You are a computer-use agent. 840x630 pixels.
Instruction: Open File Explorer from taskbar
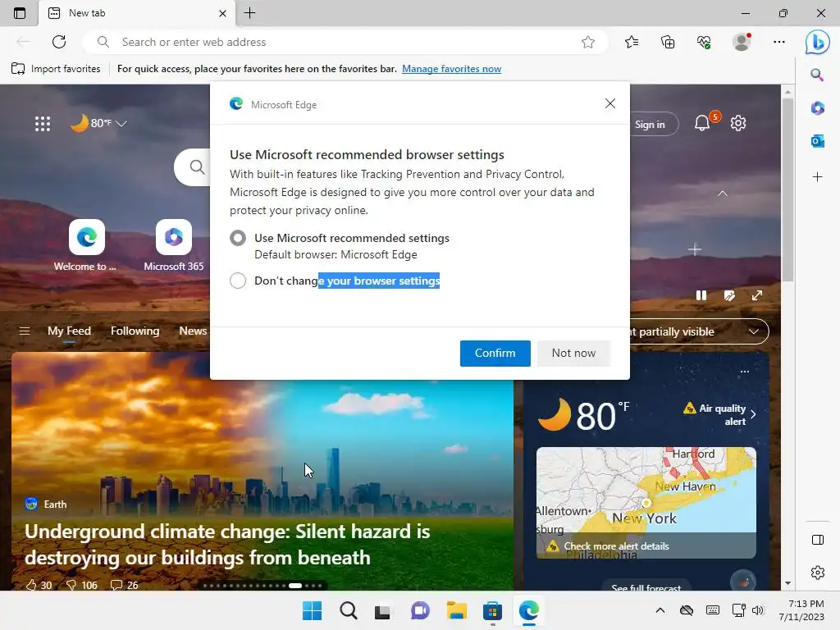click(x=456, y=610)
